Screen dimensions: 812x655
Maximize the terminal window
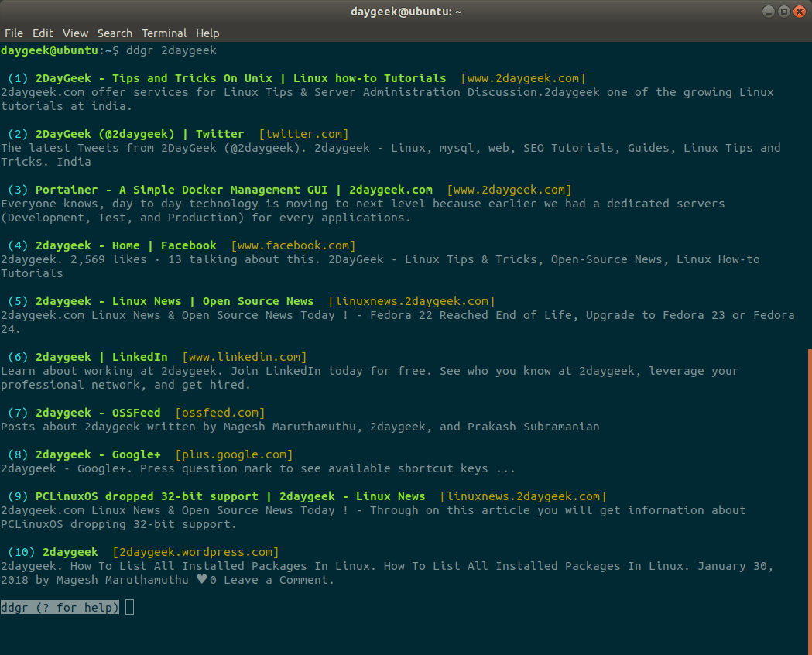coord(784,12)
